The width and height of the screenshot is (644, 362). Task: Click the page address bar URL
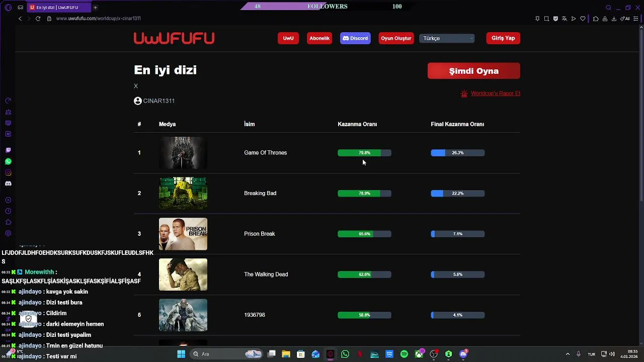tap(99, 19)
